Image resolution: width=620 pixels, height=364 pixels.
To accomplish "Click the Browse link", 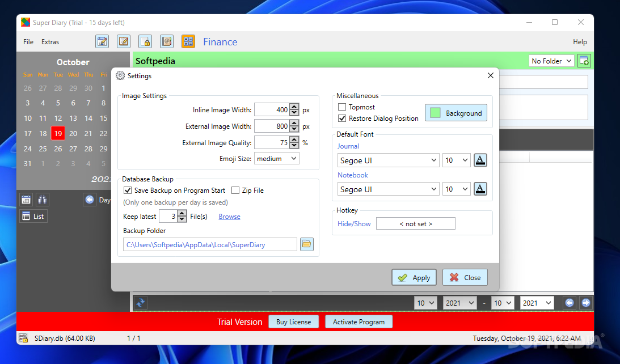I will (229, 216).
